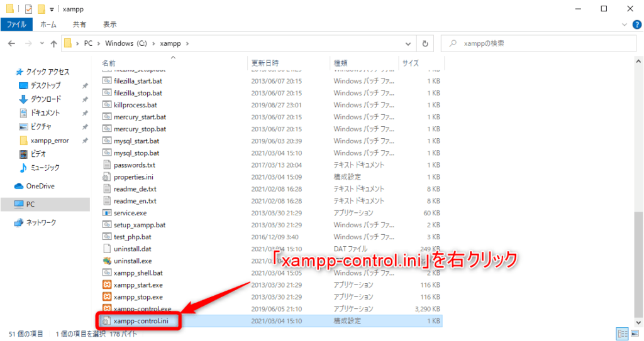Open the 共有 ribbon tab

(x=79, y=24)
